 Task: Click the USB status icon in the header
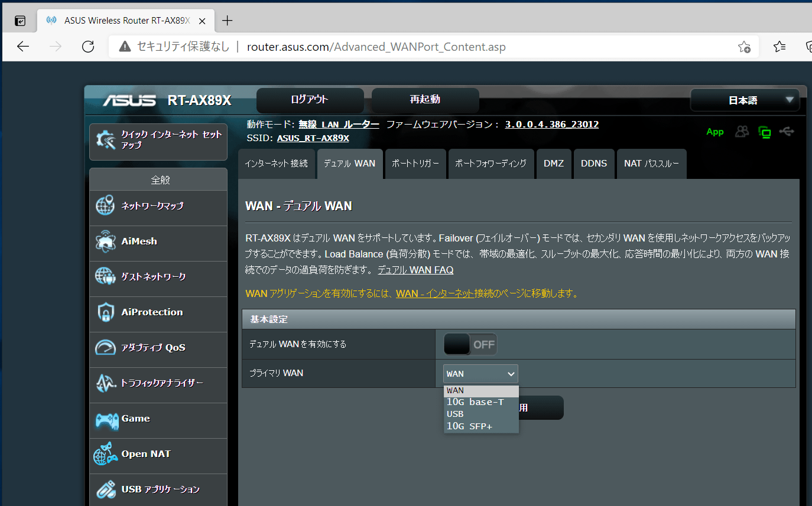[787, 131]
